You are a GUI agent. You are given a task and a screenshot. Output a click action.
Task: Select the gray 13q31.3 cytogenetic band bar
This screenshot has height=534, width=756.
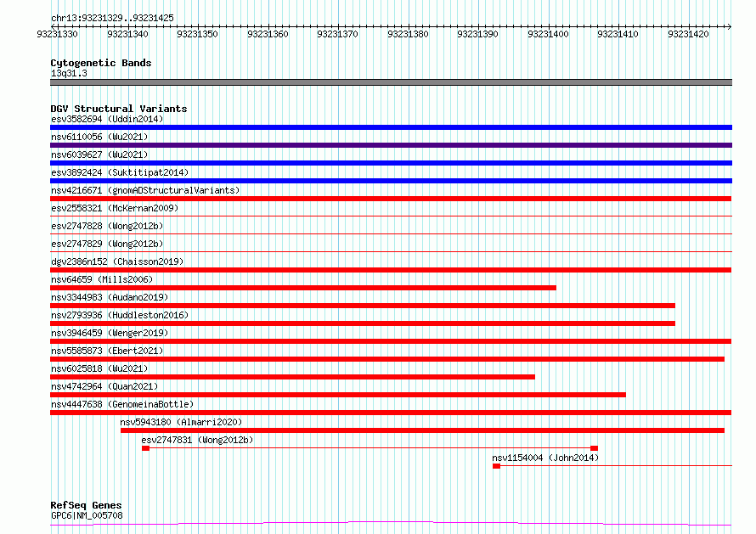pyautogui.click(x=391, y=82)
